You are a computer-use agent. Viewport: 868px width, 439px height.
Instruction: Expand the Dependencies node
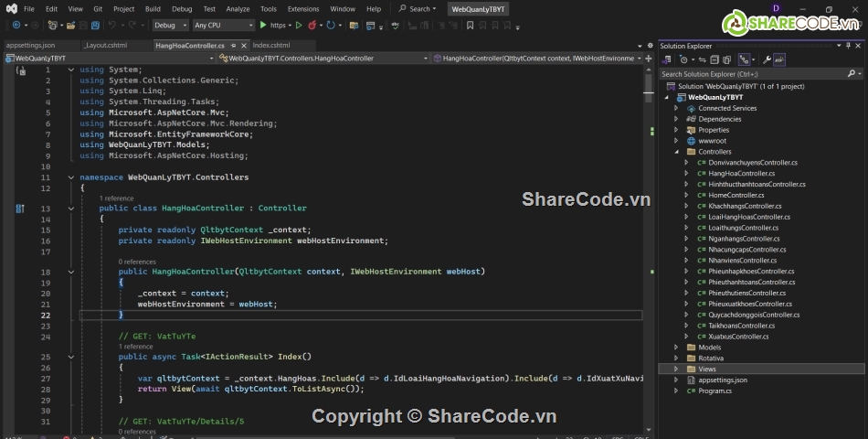click(x=676, y=119)
